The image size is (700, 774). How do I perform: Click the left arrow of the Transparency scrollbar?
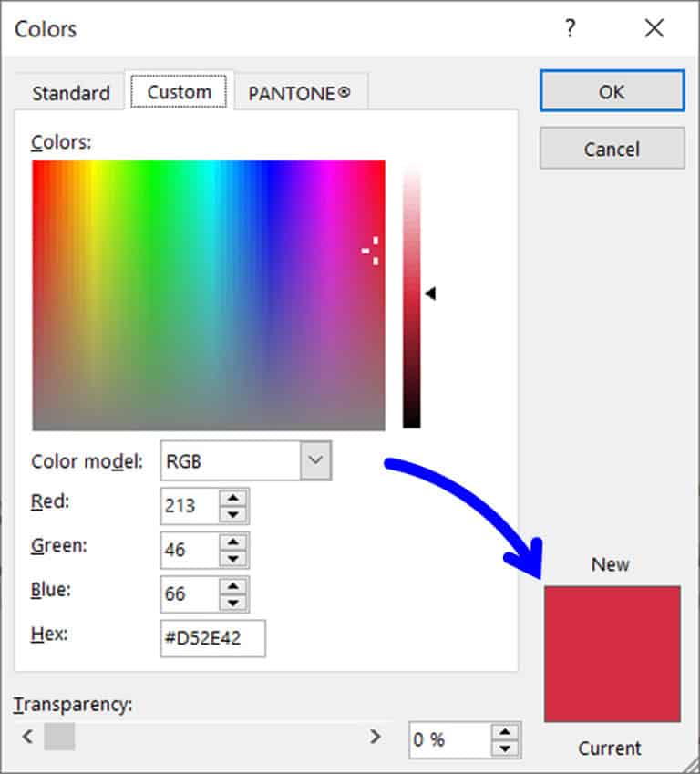[x=27, y=735]
